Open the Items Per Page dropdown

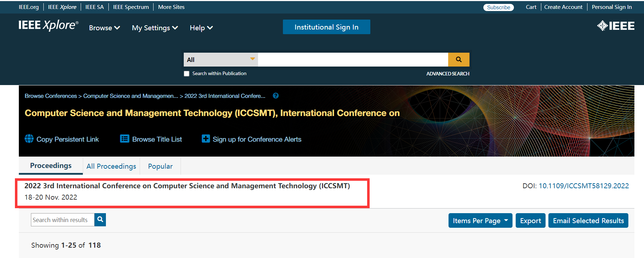click(x=480, y=221)
